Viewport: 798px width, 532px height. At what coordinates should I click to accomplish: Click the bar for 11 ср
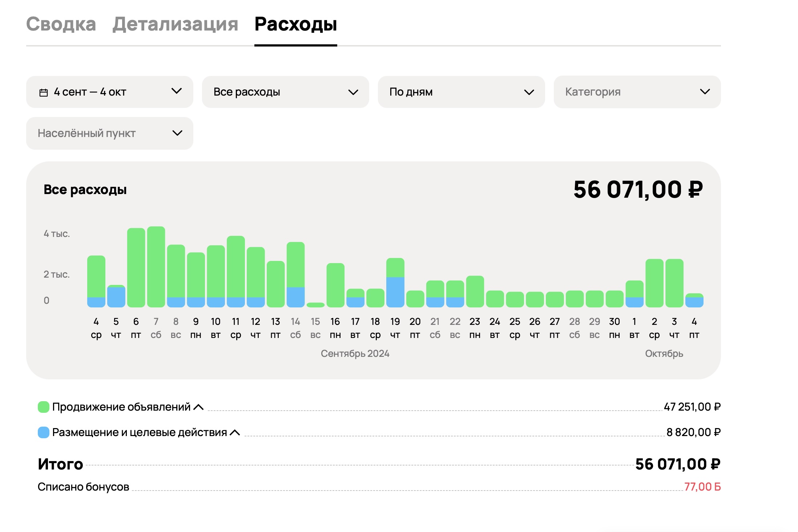click(236, 272)
